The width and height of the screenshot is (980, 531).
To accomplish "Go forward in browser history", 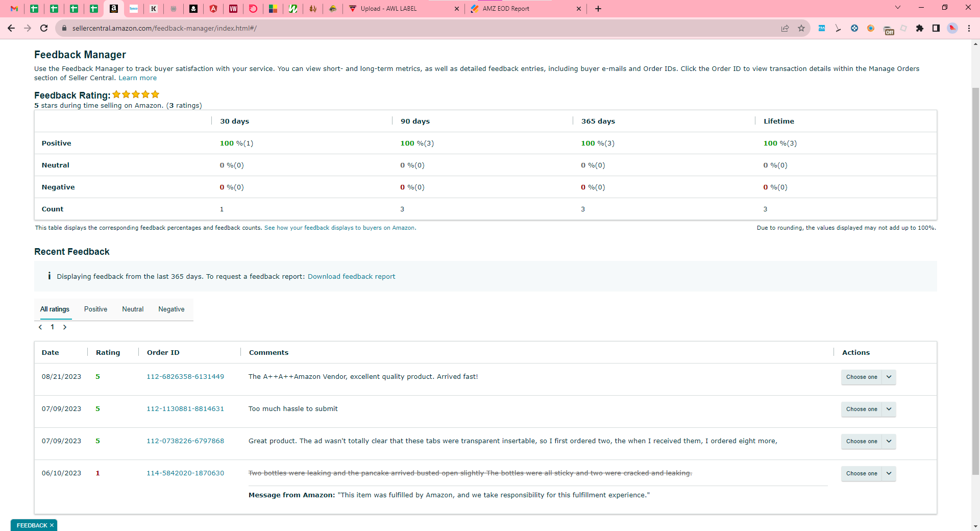I will click(x=28, y=28).
